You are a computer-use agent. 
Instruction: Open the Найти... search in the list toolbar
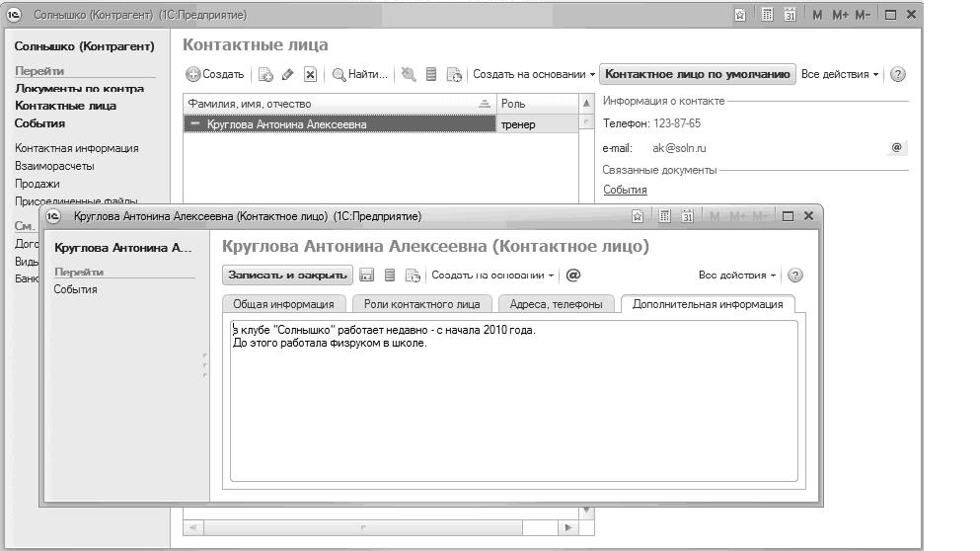[360, 74]
